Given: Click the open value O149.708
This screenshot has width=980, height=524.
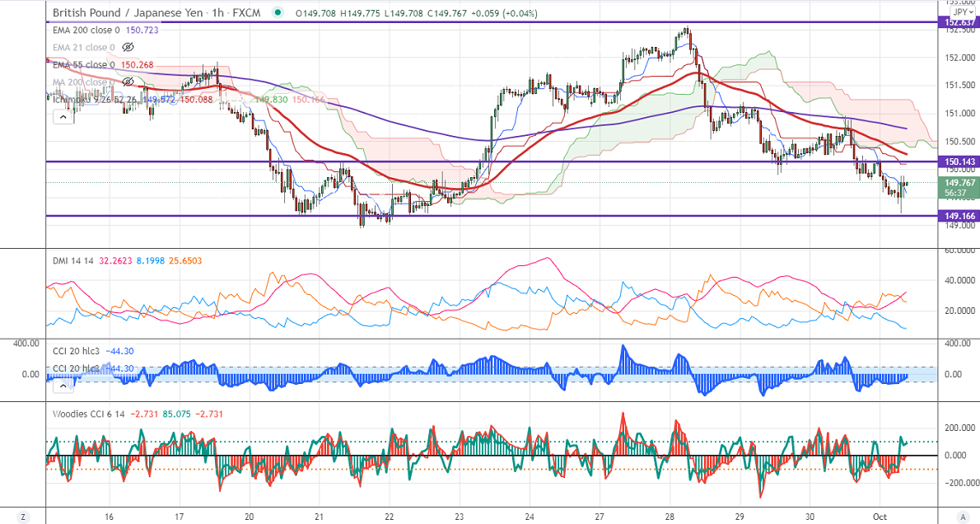Looking at the screenshot, I should pos(315,13).
